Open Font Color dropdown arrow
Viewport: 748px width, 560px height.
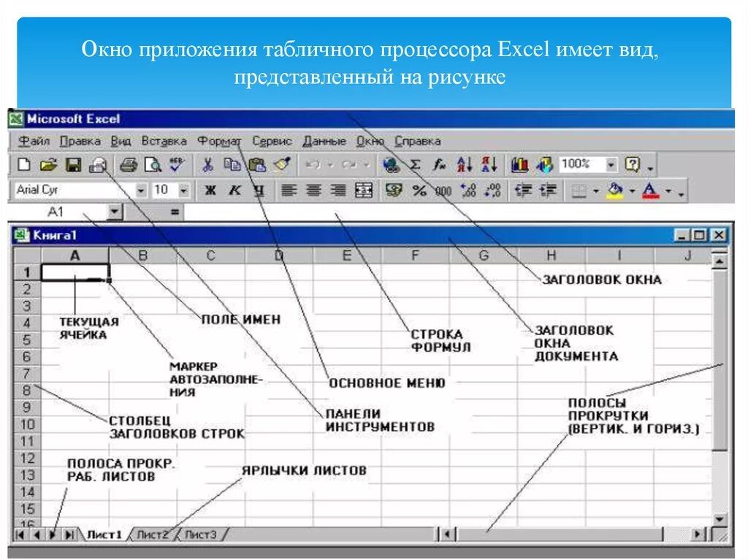pyautogui.click(x=668, y=191)
